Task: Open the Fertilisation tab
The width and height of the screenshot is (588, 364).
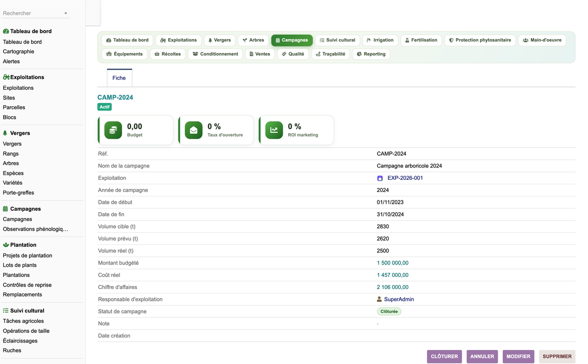Action: point(421,40)
